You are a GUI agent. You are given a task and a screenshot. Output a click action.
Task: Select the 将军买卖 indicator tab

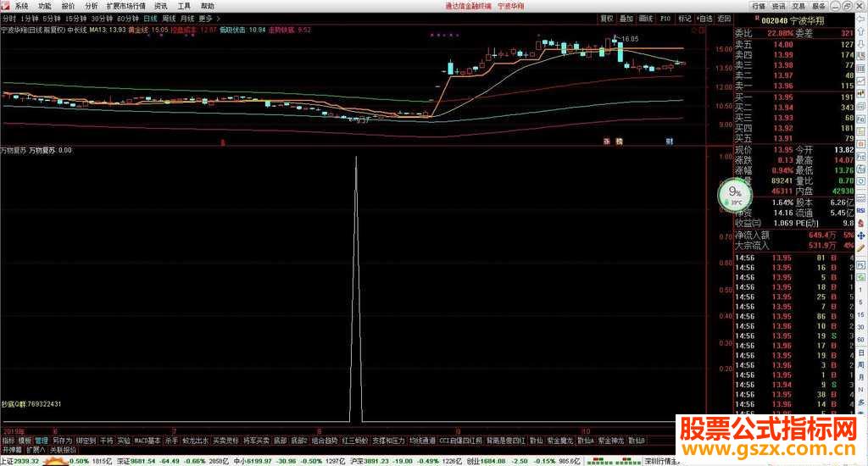256,441
